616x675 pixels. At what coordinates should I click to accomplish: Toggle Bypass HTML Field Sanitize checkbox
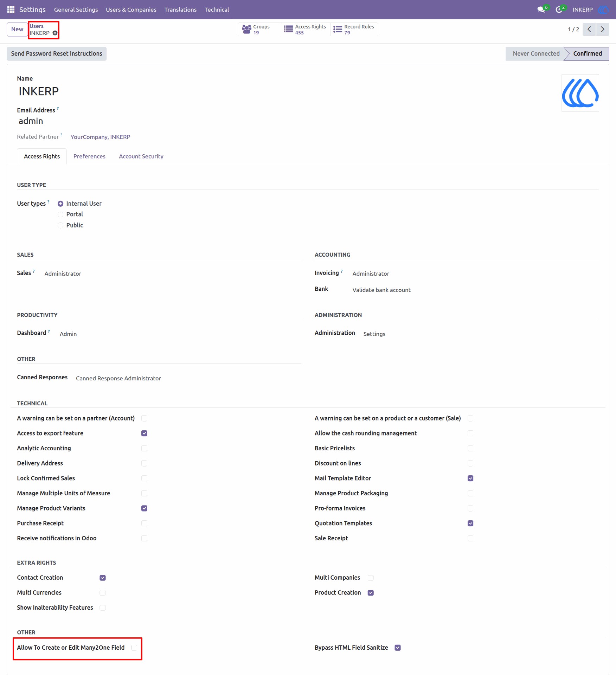[398, 648]
